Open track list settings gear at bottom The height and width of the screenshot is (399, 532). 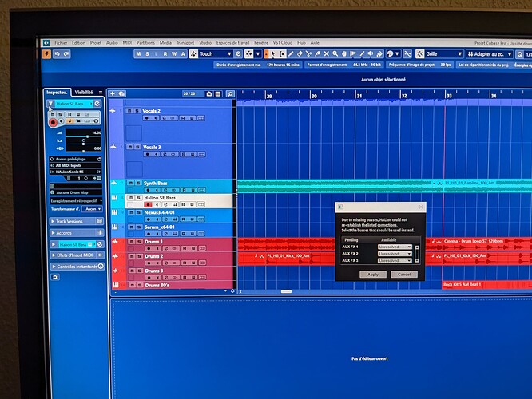point(232,290)
